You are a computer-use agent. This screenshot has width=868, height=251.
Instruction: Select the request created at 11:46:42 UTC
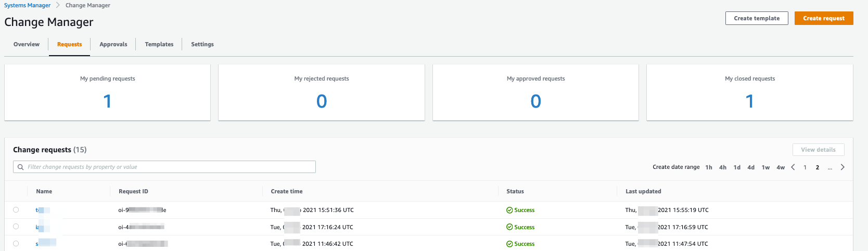16,243
